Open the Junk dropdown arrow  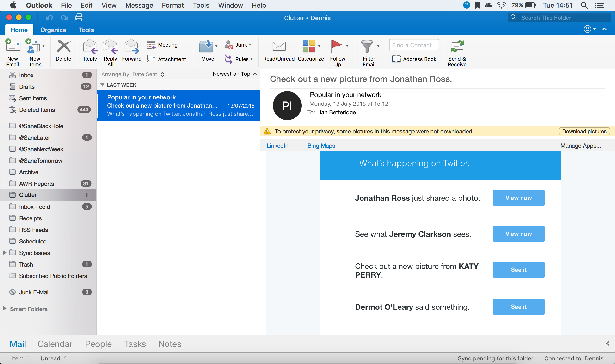tap(250, 44)
